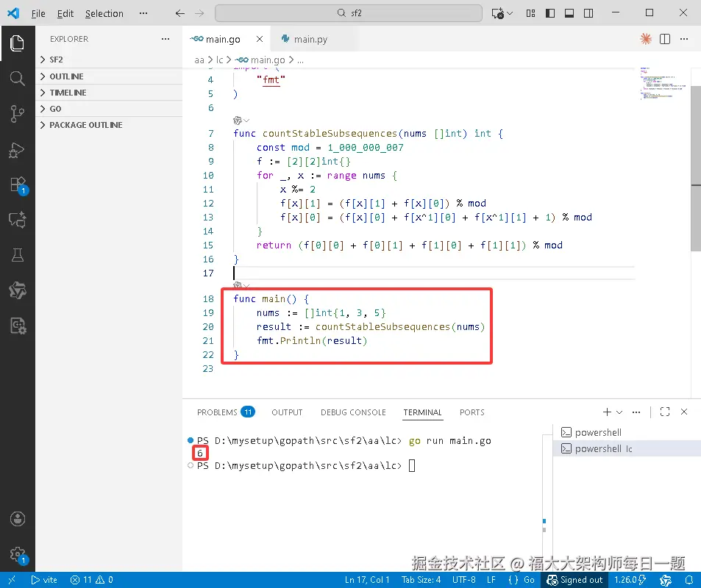Open terminal panel More Actions ellipsis
The width and height of the screenshot is (701, 588).
636,412
